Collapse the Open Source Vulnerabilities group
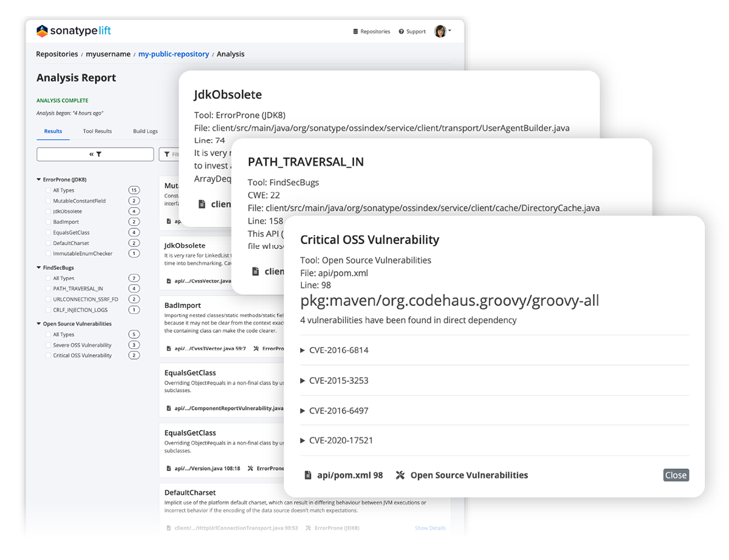Image resolution: width=729 pixels, height=560 pixels. click(39, 324)
